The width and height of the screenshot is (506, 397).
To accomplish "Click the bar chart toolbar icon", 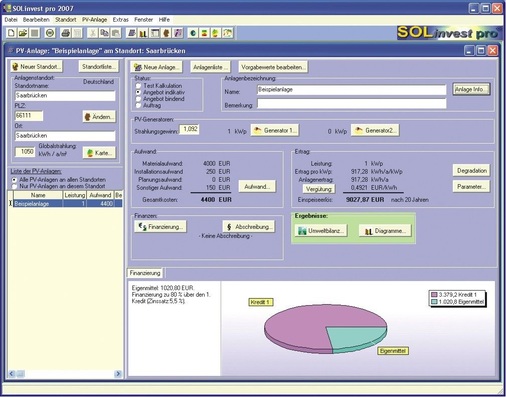I will 143,33.
